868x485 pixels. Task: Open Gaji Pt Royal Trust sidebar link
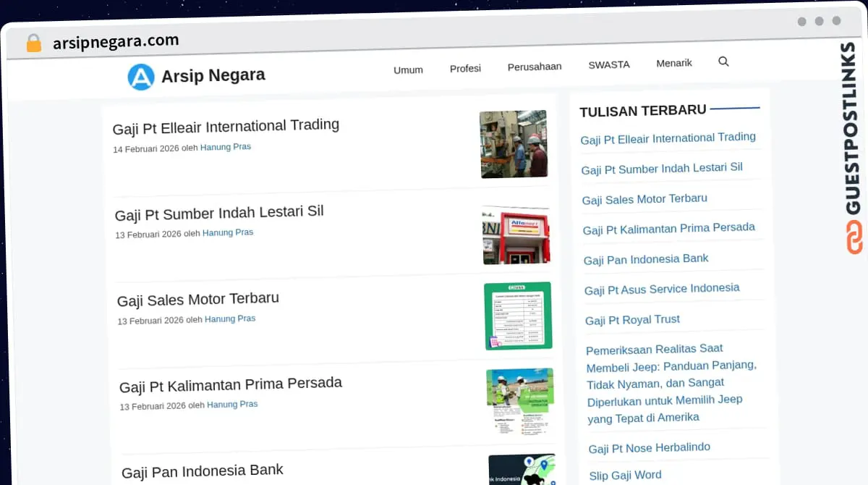point(632,320)
